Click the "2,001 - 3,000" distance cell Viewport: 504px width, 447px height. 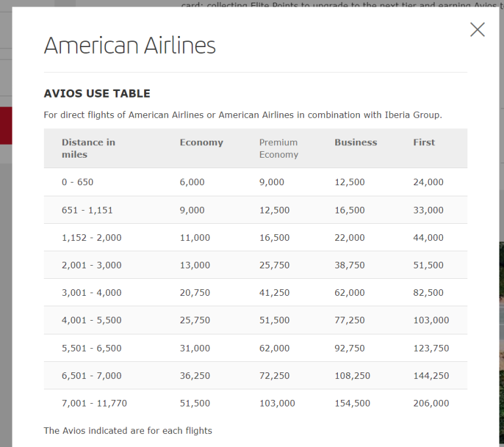pyautogui.click(x=92, y=265)
